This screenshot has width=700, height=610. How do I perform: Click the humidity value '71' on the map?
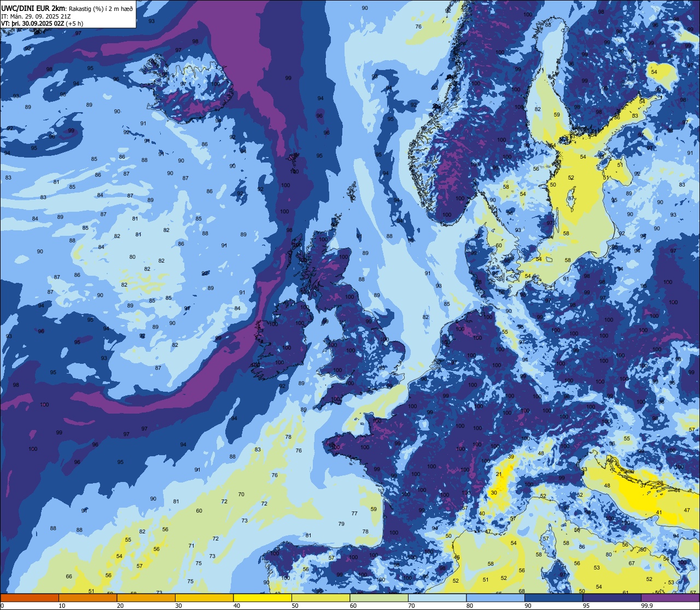[x=191, y=545]
